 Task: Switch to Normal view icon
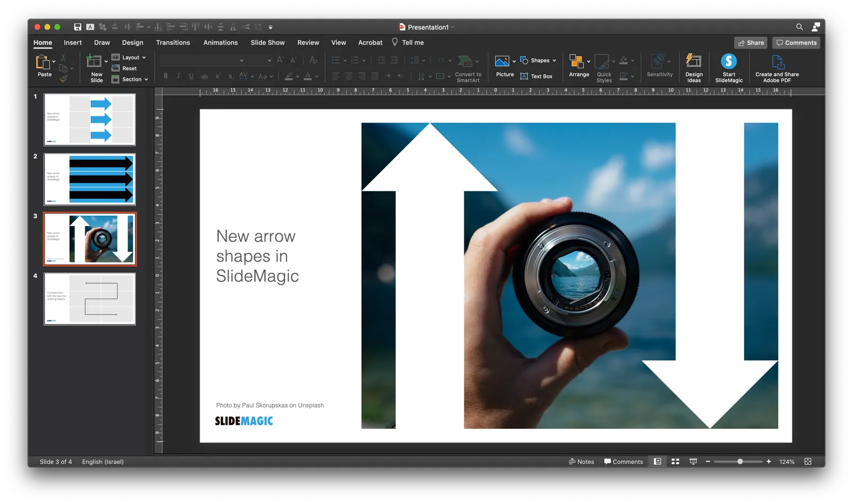click(x=657, y=461)
